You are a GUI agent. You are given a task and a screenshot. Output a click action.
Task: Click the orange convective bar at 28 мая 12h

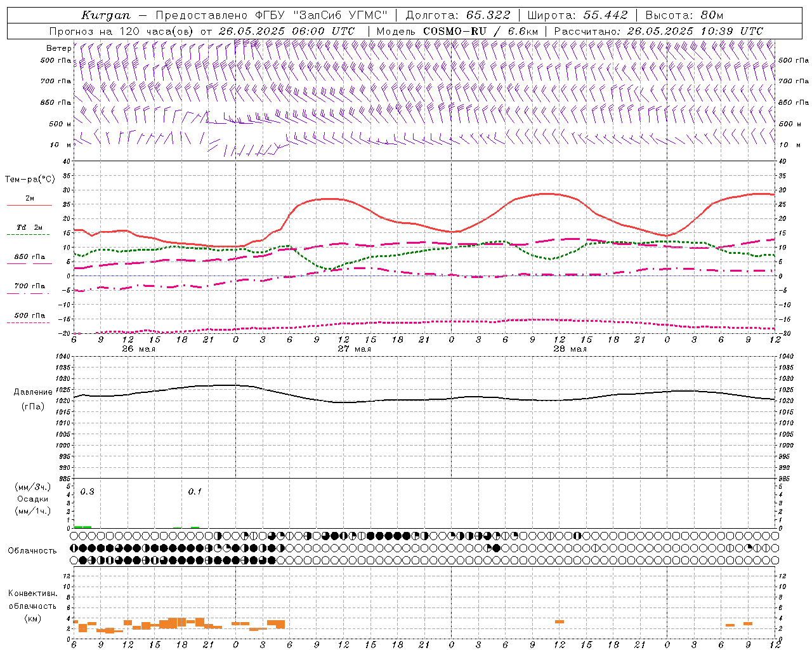pyautogui.click(x=560, y=621)
